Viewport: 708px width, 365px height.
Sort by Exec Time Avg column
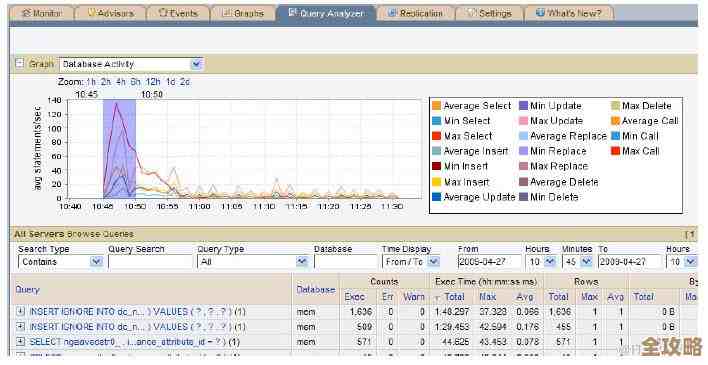point(525,297)
